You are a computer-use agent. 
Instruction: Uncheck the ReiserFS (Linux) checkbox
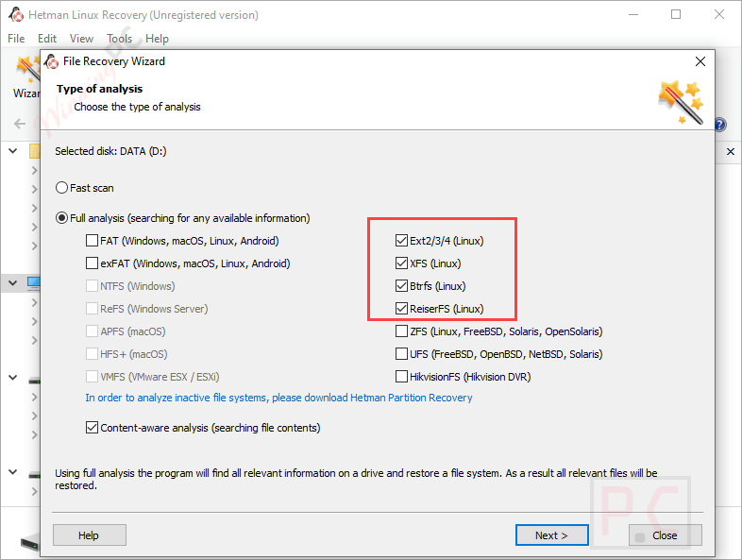[402, 309]
